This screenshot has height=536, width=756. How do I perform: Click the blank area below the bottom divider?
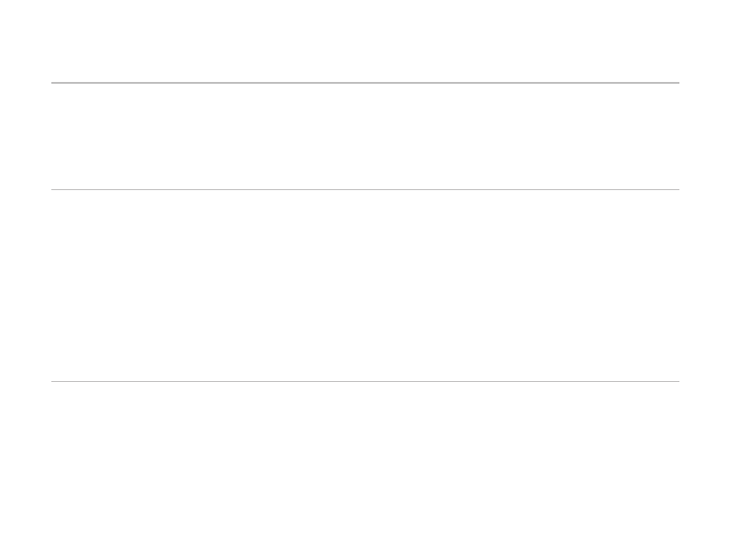click(364, 458)
